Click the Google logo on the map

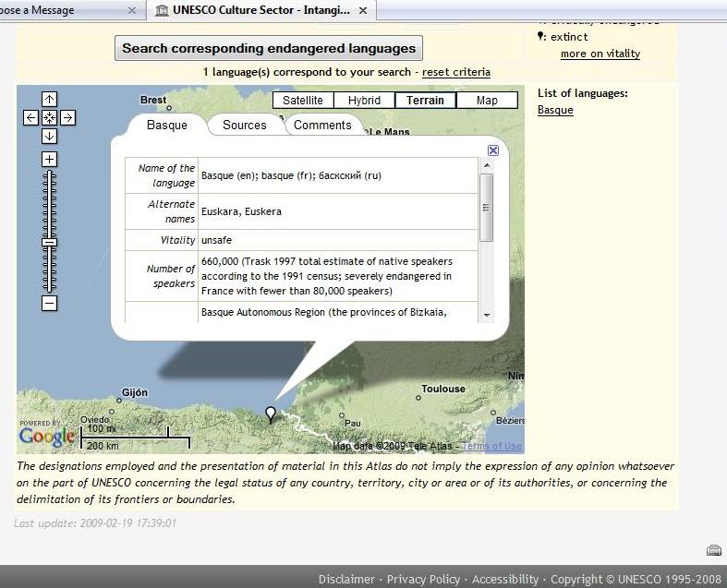pyautogui.click(x=46, y=436)
